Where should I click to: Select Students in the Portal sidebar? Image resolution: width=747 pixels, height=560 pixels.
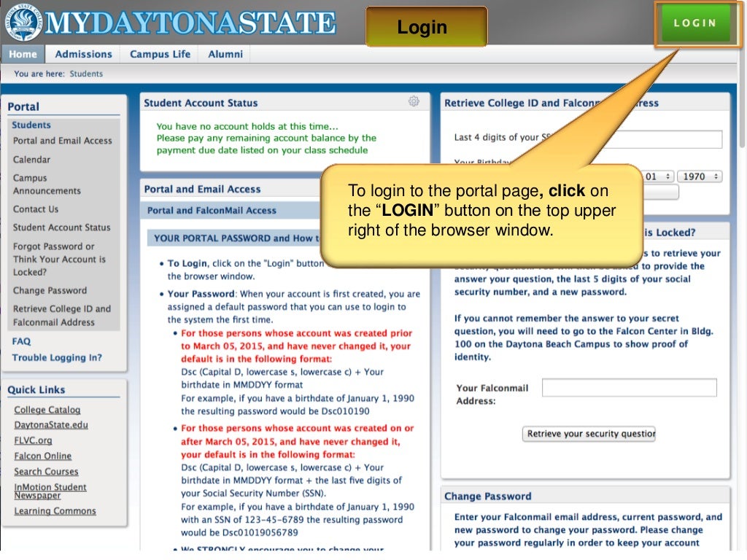point(31,125)
